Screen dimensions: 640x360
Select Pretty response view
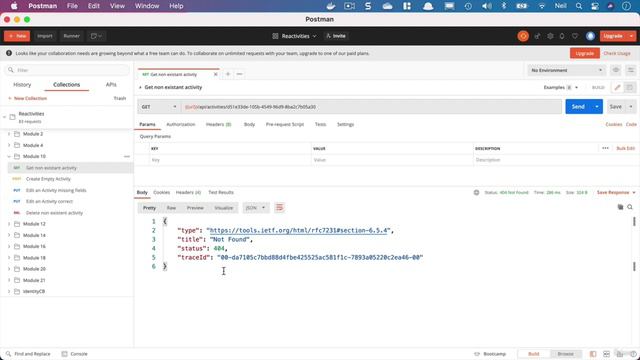(x=149, y=208)
